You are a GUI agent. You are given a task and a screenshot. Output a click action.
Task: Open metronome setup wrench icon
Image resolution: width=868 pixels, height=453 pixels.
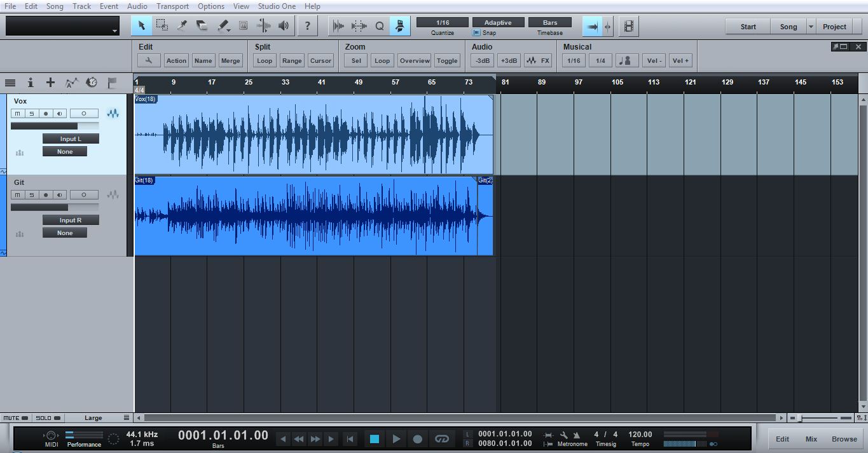coord(563,435)
